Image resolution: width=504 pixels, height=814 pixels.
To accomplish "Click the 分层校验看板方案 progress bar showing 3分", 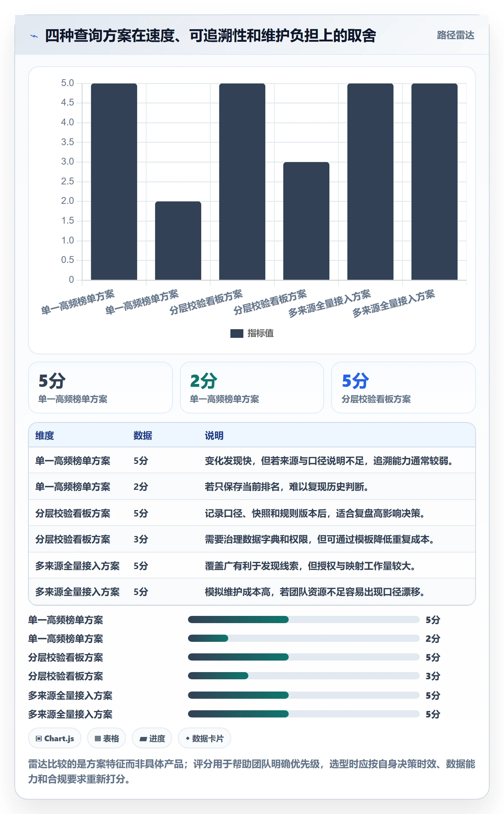I will pos(304,676).
